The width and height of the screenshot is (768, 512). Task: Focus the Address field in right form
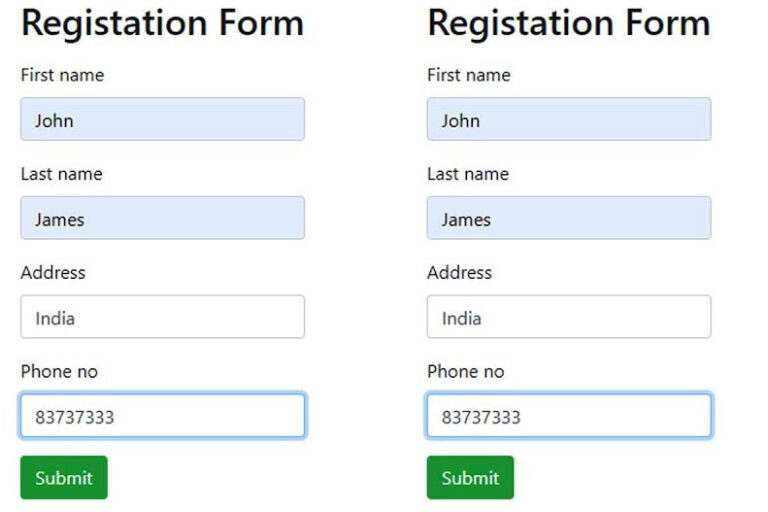click(569, 317)
